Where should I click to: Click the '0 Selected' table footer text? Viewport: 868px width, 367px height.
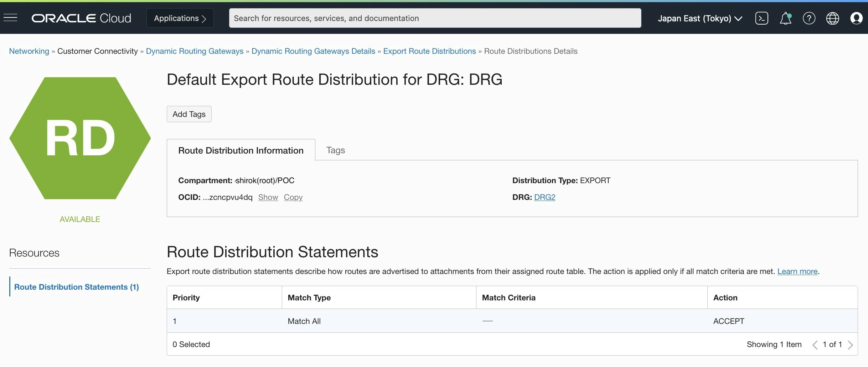191,344
